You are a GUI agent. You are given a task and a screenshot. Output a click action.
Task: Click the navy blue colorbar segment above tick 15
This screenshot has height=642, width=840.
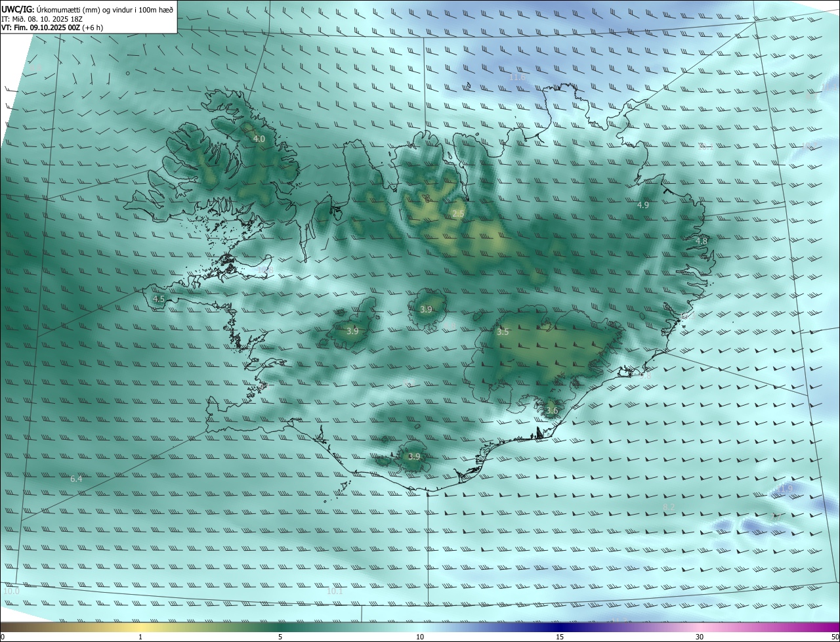[x=560, y=627]
